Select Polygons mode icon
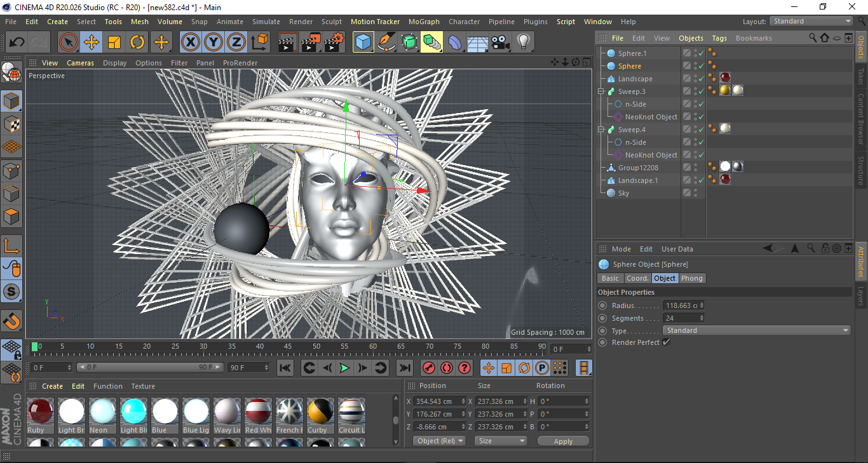Viewport: 868px width, 463px height. pos(11,216)
